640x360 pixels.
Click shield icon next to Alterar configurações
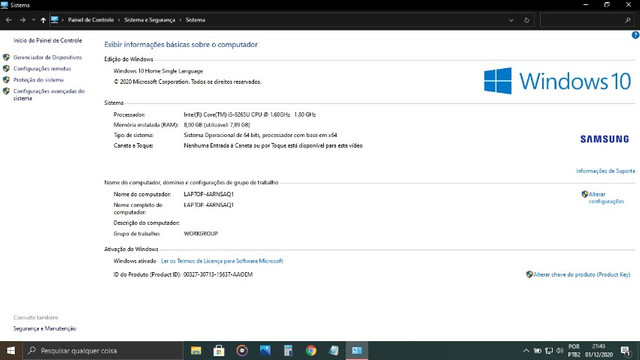(585, 194)
